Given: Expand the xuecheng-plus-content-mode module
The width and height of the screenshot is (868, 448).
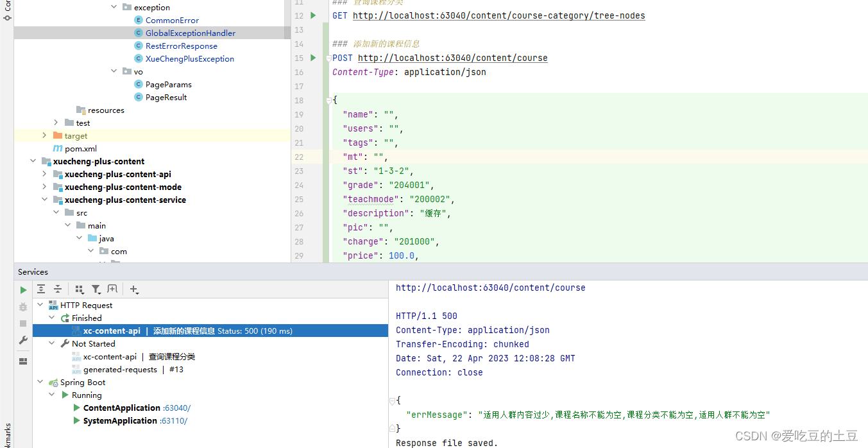Looking at the screenshot, I should (x=44, y=187).
